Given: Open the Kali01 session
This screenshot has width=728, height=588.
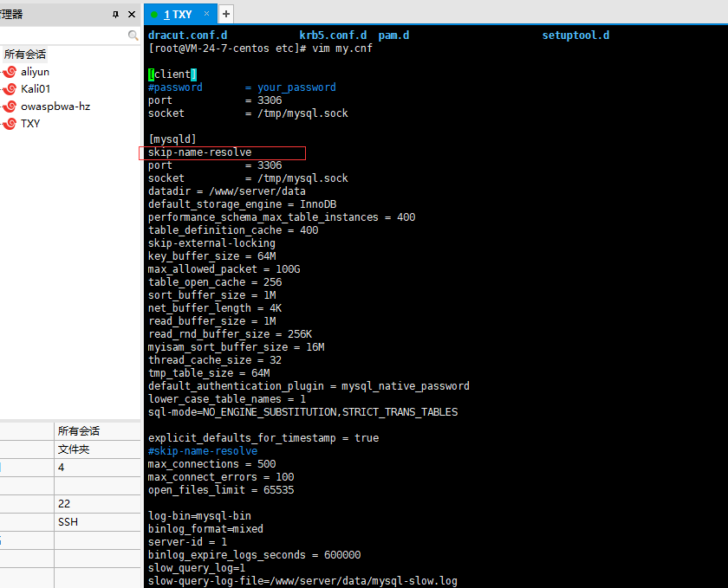Looking at the screenshot, I should (x=36, y=89).
